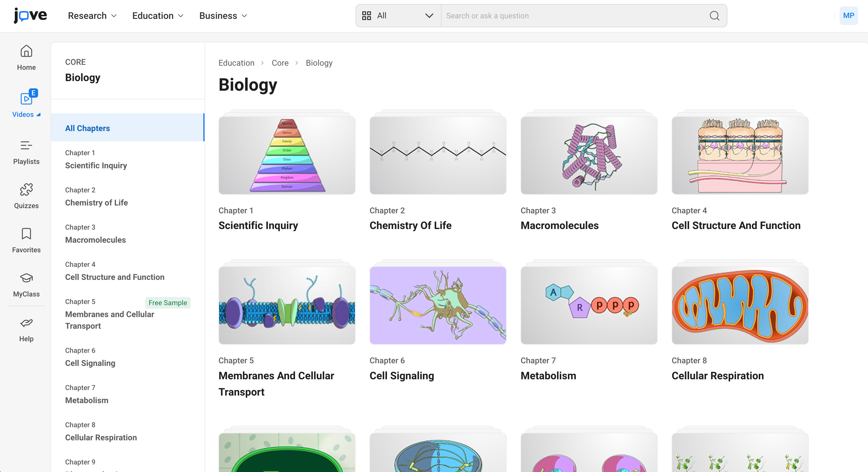Select the Videos sidebar icon
Image resolution: width=868 pixels, height=472 pixels.
(26, 99)
